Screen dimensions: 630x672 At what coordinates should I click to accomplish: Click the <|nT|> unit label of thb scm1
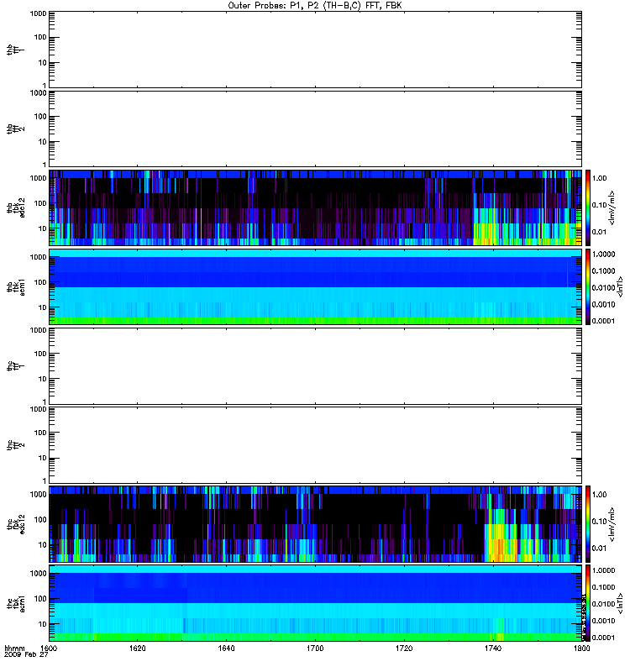620,286
